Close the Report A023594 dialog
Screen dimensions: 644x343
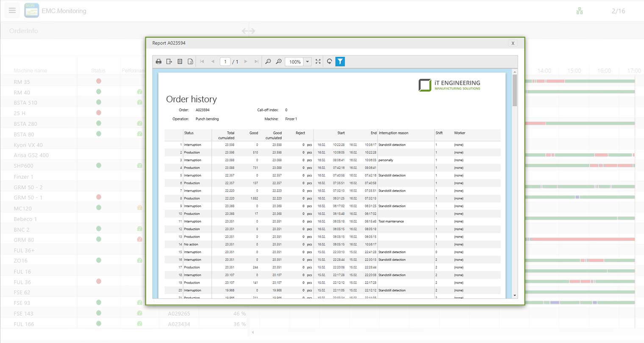[x=513, y=43]
